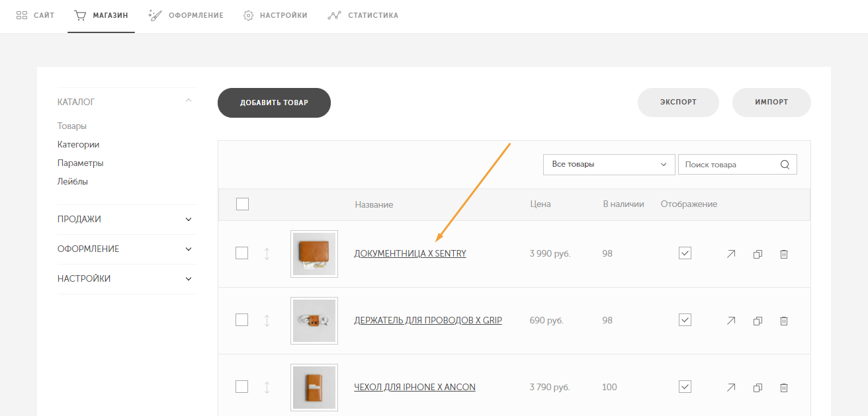Click the reorder handle for Держатель для проводов
868x416 pixels.
[x=267, y=320]
